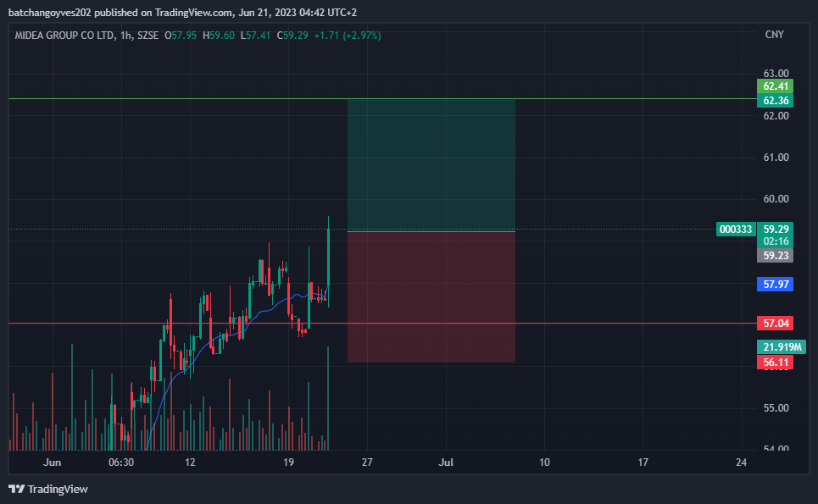Click the 27 date label on time axis
The height and width of the screenshot is (504, 818).
pos(367,462)
